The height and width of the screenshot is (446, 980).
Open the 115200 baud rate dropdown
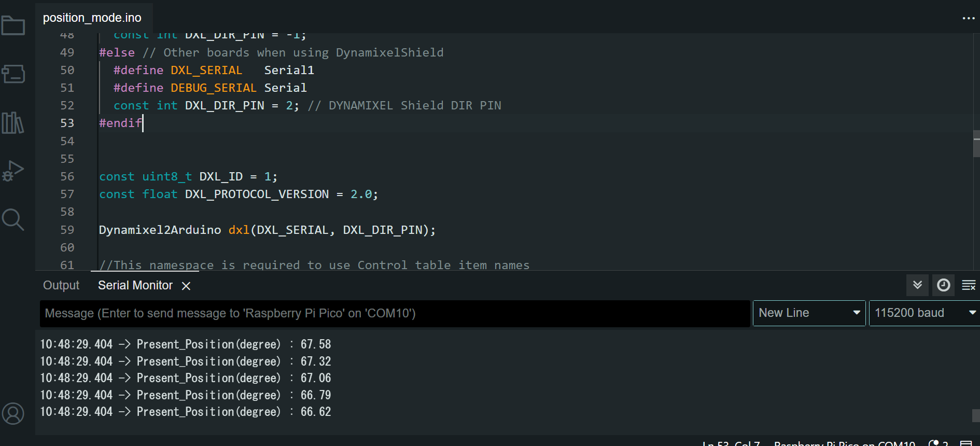(925, 313)
